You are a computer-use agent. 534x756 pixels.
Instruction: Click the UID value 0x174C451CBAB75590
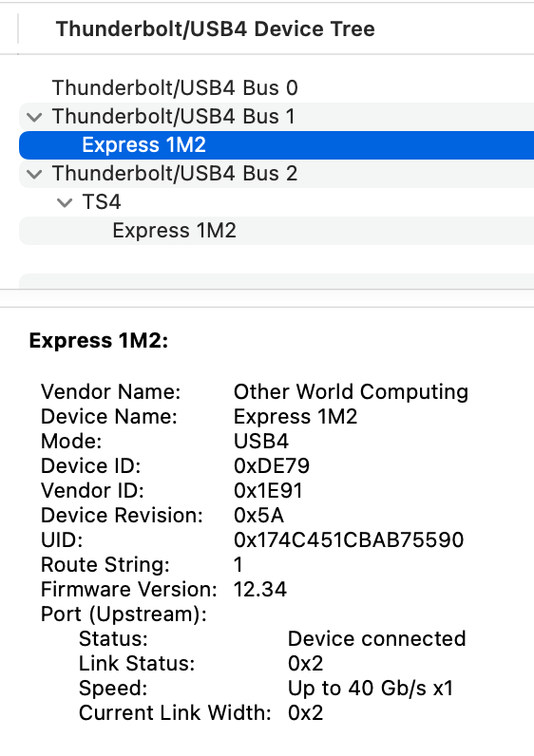point(349,540)
